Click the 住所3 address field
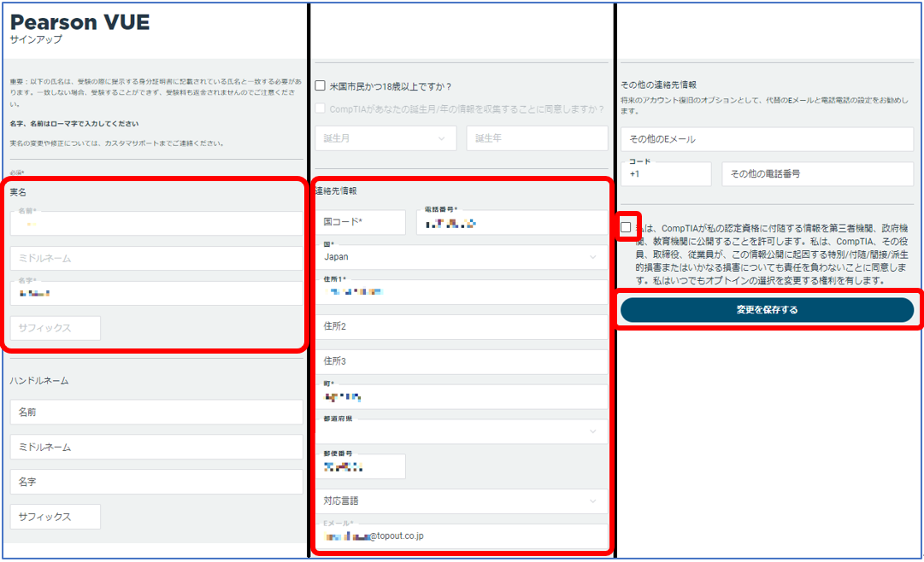The width and height of the screenshot is (924, 562). 462,361
